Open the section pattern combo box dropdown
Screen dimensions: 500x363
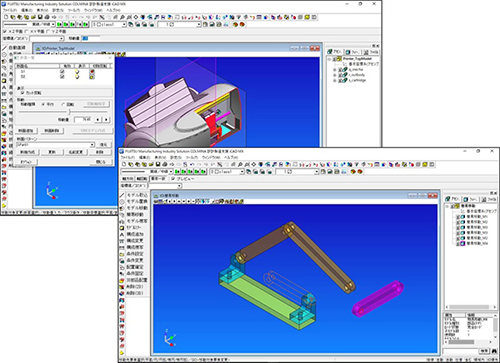coord(92,145)
